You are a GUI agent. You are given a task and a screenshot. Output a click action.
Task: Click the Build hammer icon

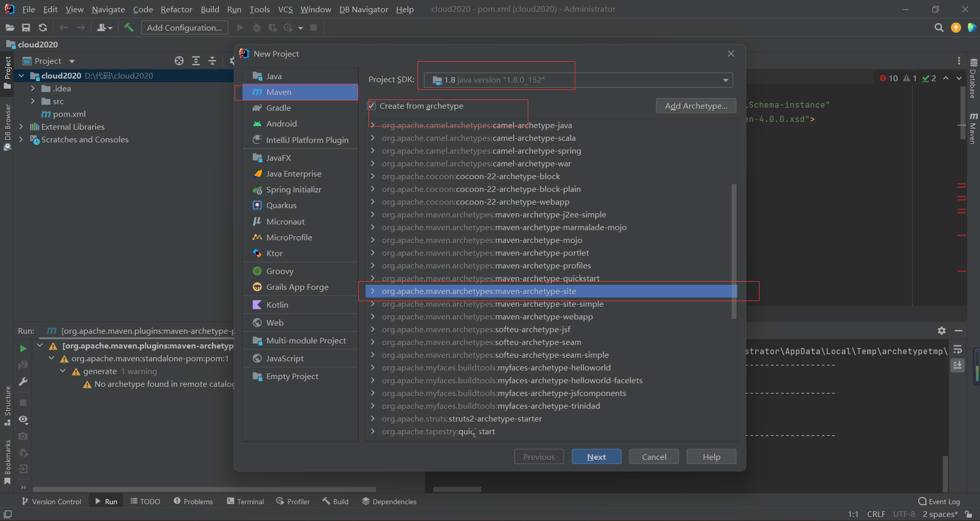pyautogui.click(x=129, y=28)
